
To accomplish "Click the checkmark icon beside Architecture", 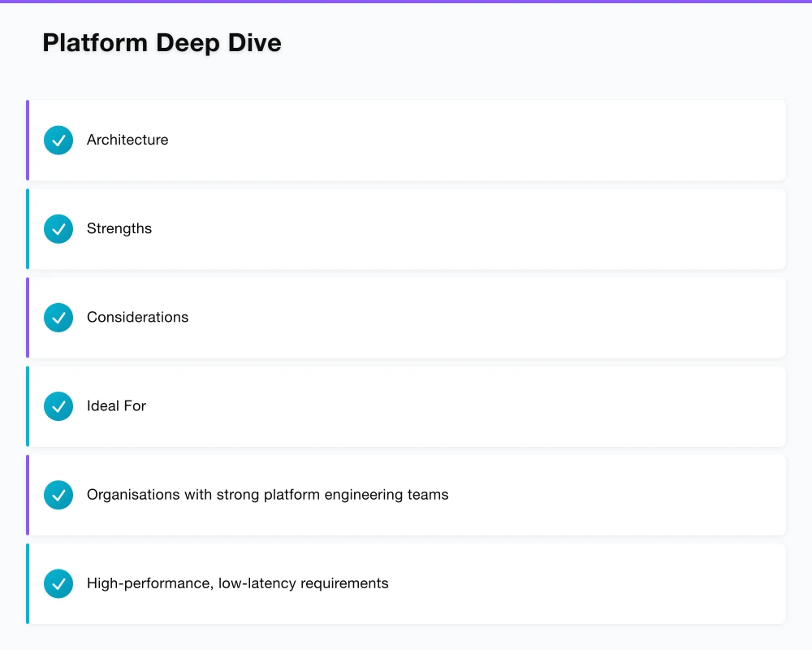I will click(58, 140).
